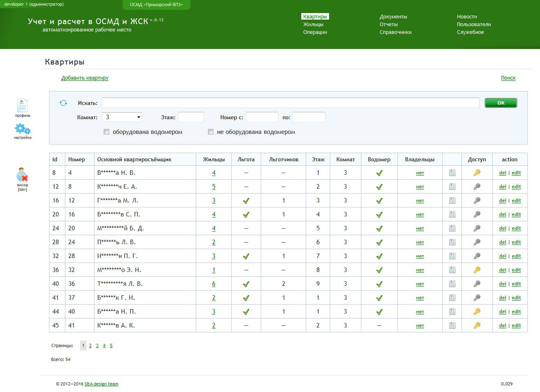Open the профиль sidebar icon
540x392 pixels.
(x=22, y=106)
